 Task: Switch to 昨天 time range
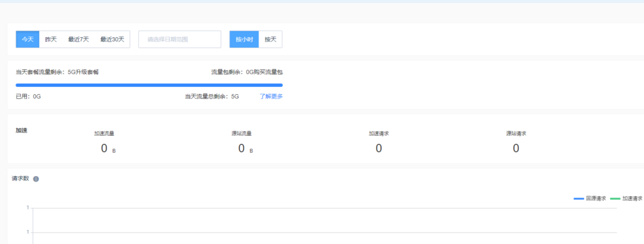click(x=50, y=40)
